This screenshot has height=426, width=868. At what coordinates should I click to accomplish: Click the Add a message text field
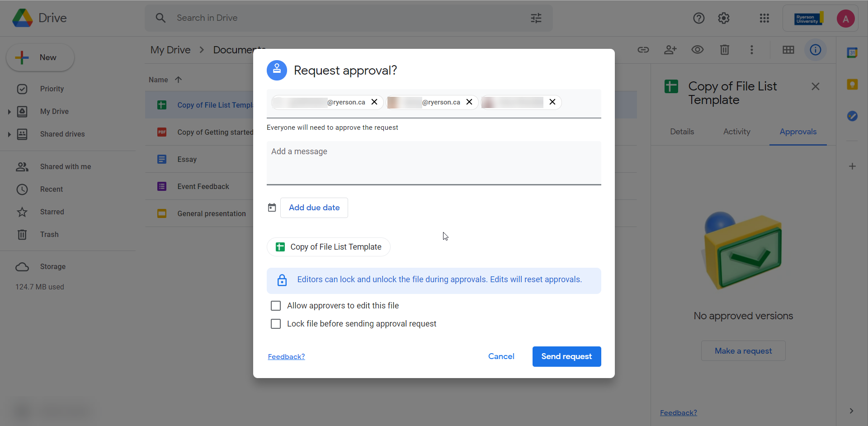tap(434, 162)
